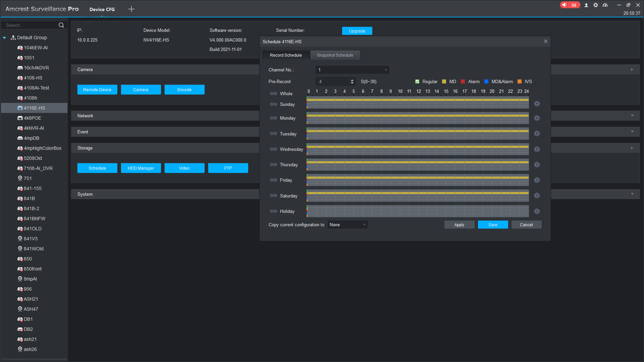Open Monday schedule gear settings
Viewport: 644px width, 362px height.
537,118
